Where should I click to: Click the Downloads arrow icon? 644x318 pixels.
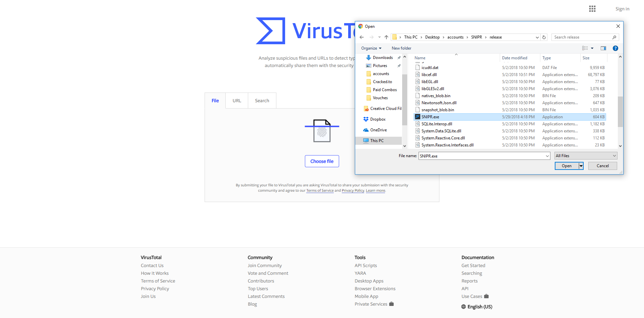(369, 58)
